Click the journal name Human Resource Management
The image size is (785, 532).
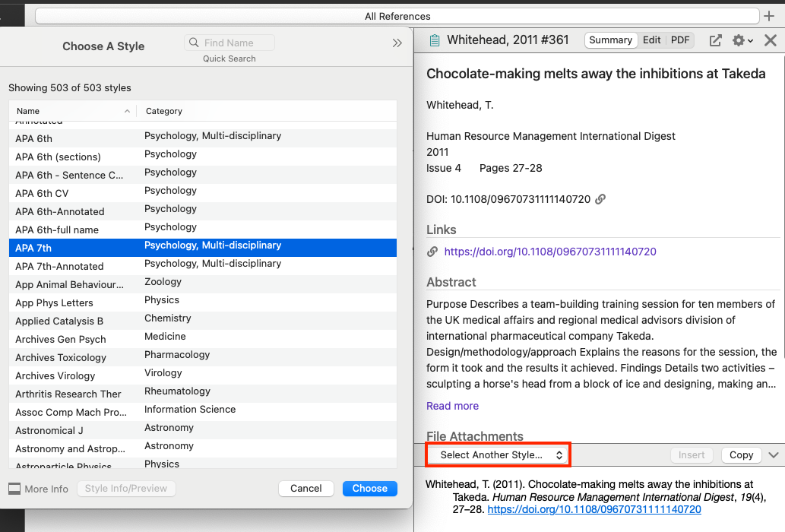tap(551, 136)
